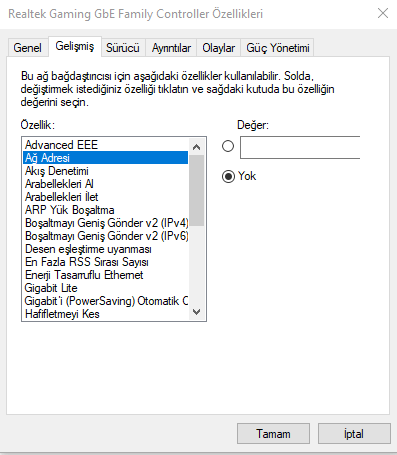Select En Fazla RSS Sırası Sayısı
The height and width of the screenshot is (455, 397).
106,262
